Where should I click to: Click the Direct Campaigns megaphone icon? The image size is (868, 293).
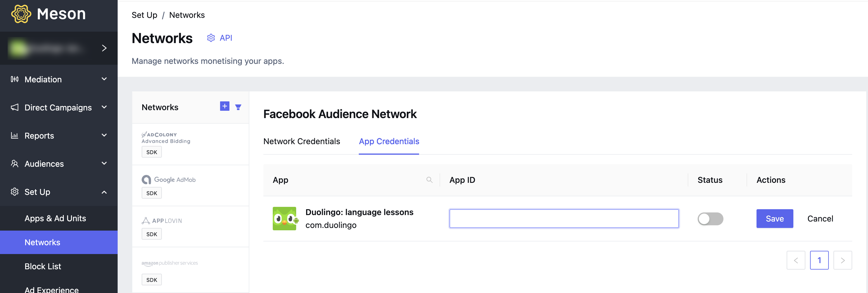point(15,107)
